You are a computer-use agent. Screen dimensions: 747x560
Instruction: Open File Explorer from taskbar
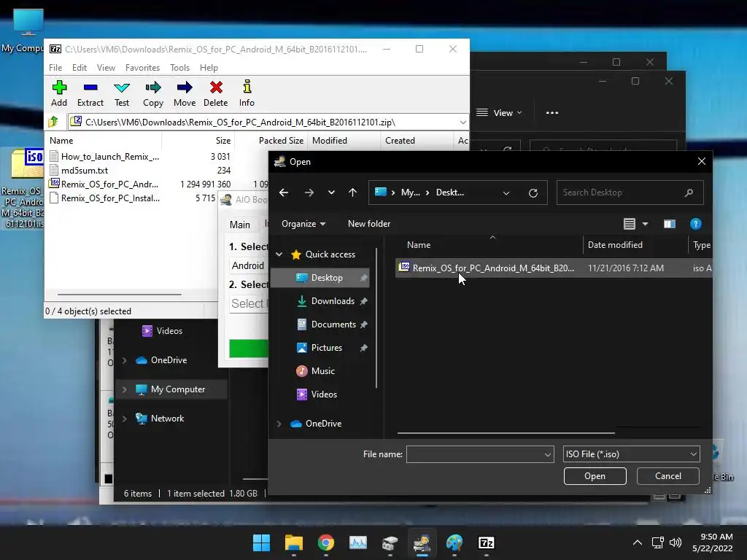click(294, 542)
